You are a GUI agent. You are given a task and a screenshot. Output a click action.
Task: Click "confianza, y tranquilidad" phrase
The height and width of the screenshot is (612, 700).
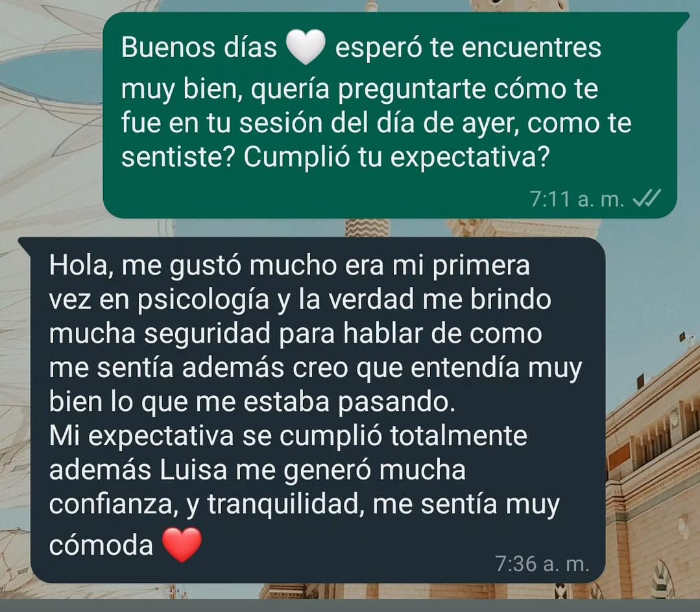pos(204,505)
